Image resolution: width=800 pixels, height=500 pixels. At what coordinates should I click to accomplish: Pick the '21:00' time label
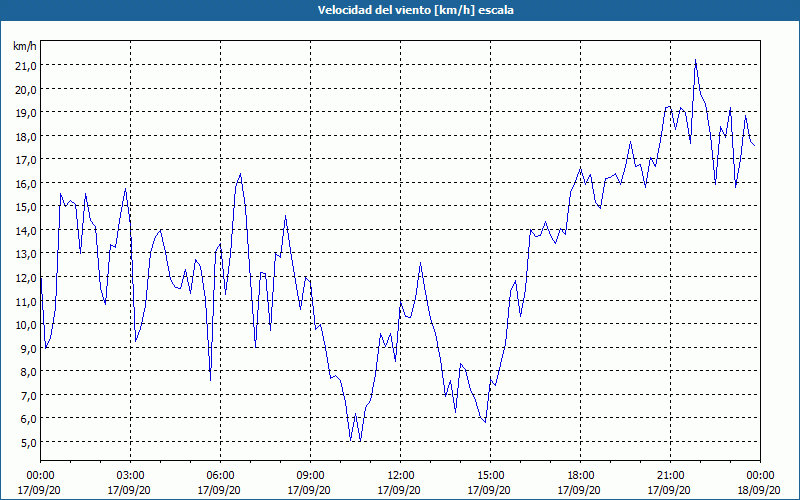click(670, 476)
